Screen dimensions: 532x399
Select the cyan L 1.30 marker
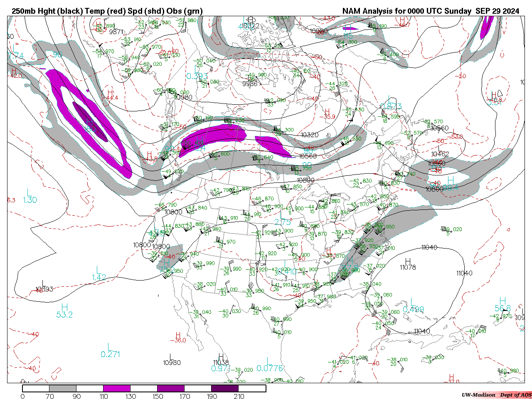(29, 197)
